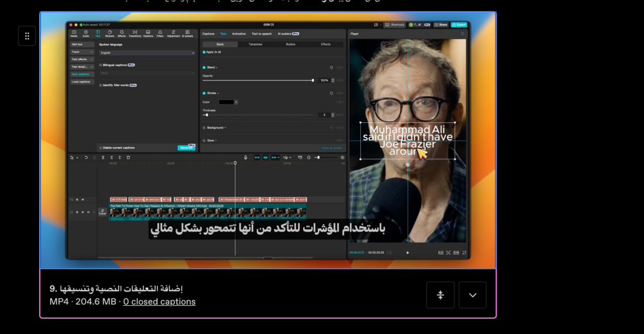Enable the Glow checkbox

tap(204, 140)
